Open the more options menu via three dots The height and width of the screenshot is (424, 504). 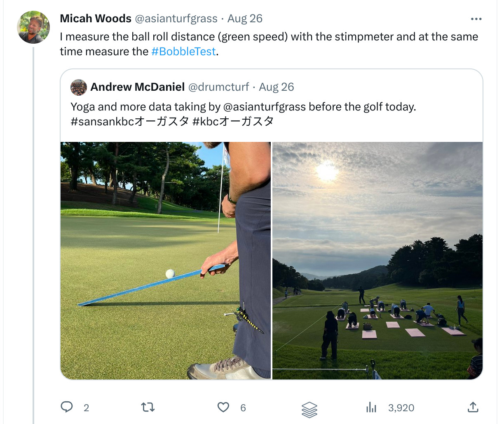tap(476, 19)
